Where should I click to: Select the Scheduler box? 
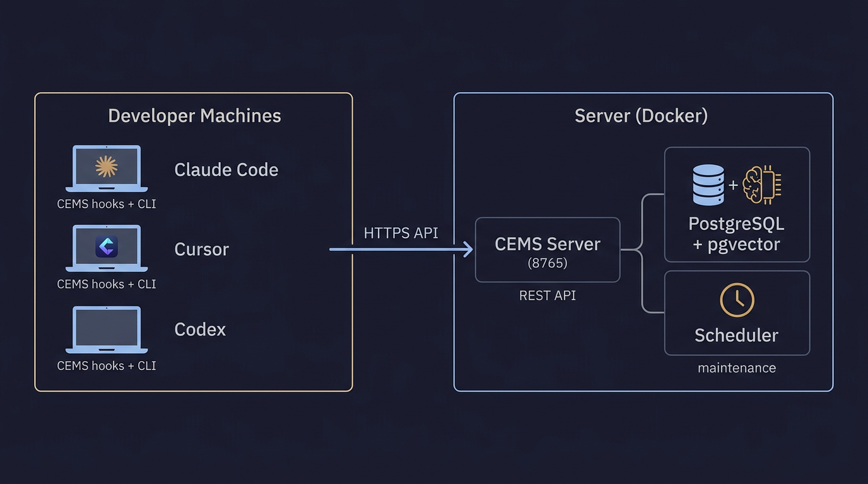coord(737,313)
